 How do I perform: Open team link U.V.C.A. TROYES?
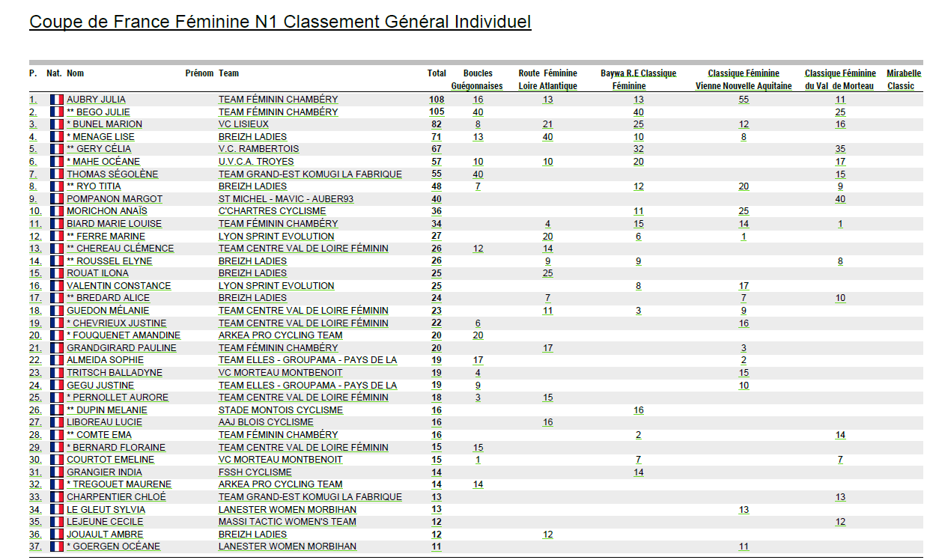click(256, 162)
